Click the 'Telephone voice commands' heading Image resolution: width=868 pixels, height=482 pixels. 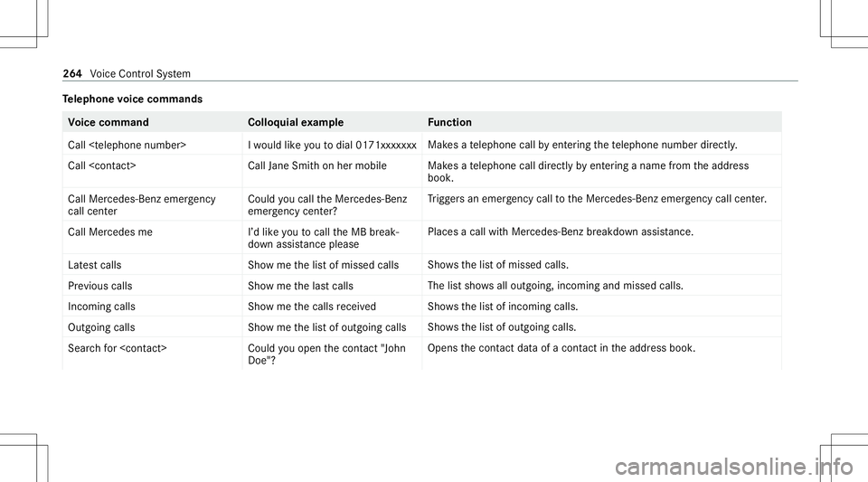(x=132, y=99)
